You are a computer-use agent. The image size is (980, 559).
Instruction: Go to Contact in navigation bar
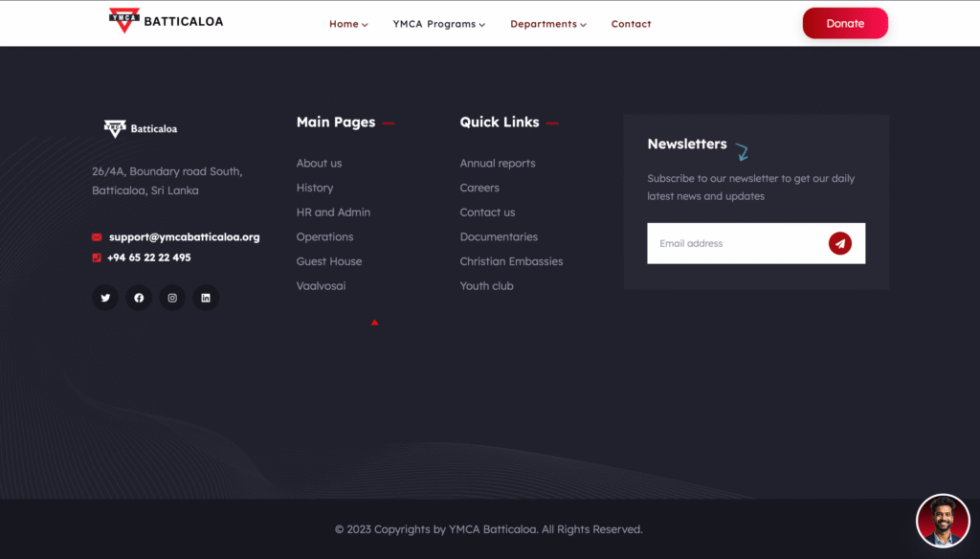click(x=631, y=24)
